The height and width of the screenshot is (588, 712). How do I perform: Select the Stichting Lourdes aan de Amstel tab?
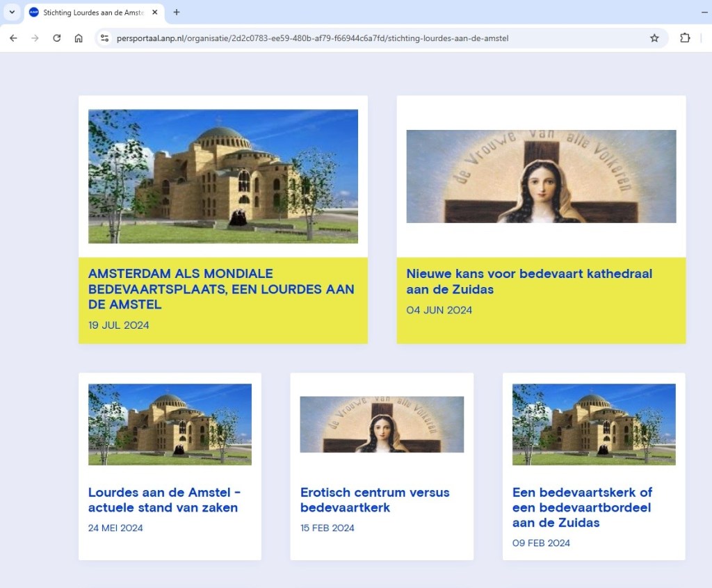90,13
